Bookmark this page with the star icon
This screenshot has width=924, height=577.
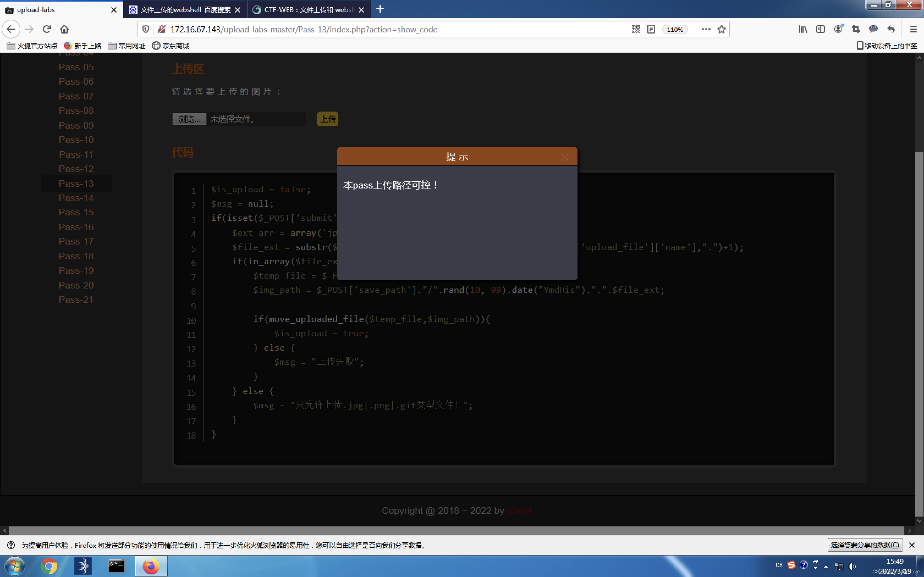tap(721, 29)
